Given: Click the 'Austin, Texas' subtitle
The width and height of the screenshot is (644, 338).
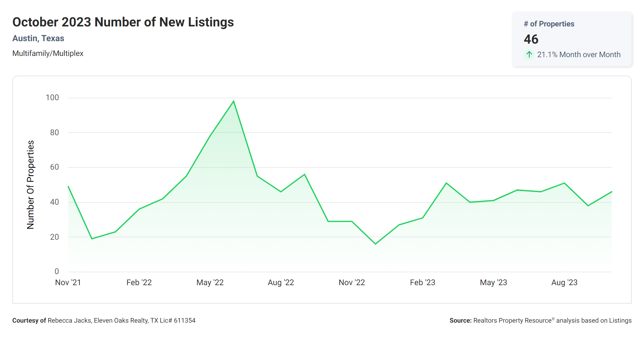Looking at the screenshot, I should click(x=38, y=38).
